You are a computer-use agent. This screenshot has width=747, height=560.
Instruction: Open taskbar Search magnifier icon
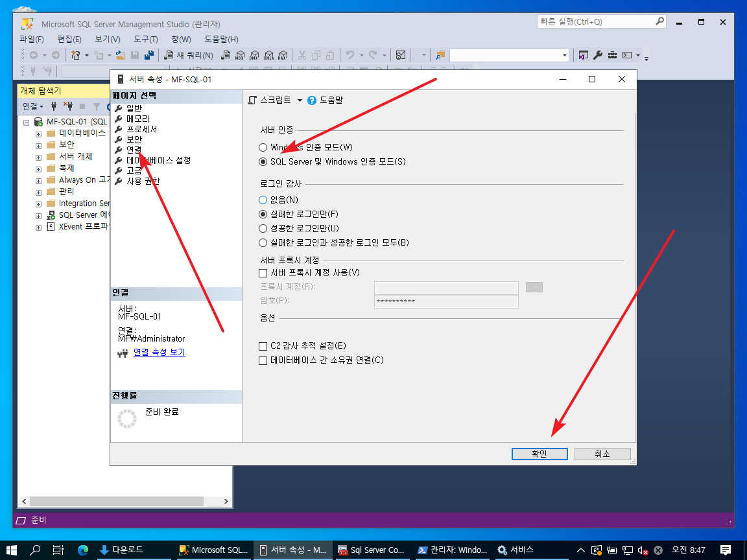pos(35,550)
